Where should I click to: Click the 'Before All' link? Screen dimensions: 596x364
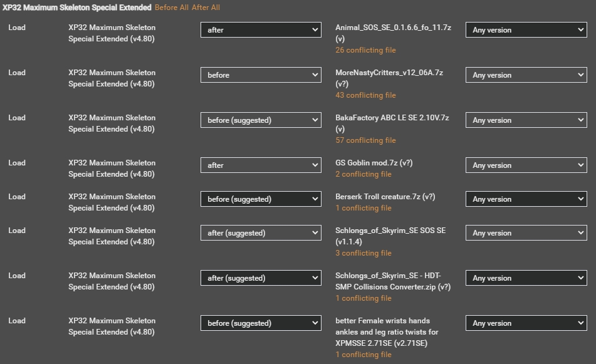172,8
